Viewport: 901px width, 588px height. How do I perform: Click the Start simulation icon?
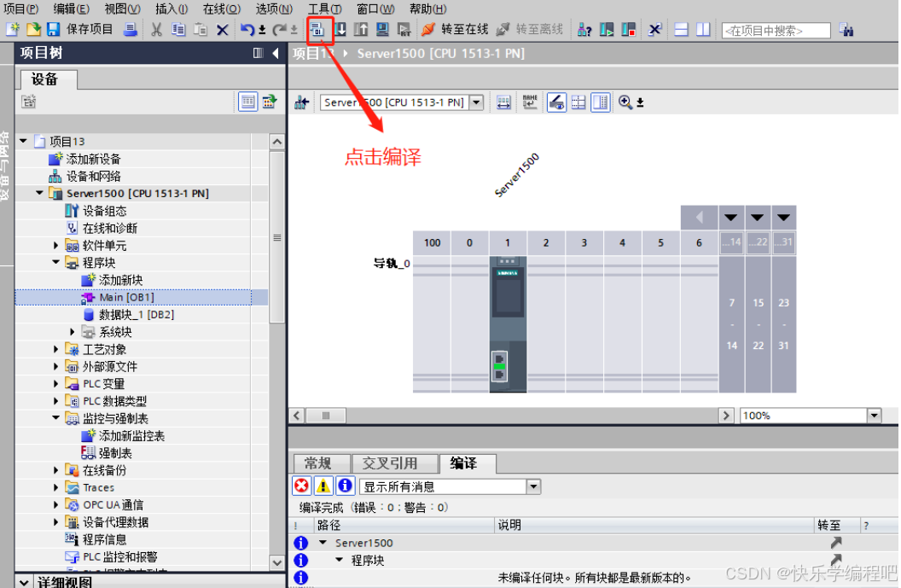[382, 29]
